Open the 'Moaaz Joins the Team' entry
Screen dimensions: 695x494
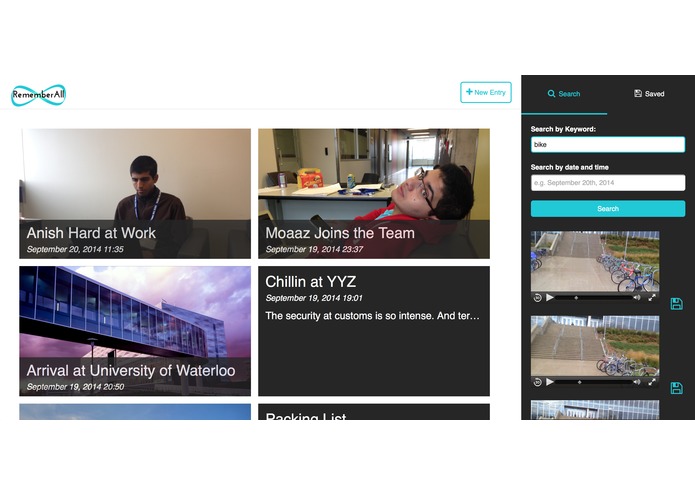tap(374, 194)
